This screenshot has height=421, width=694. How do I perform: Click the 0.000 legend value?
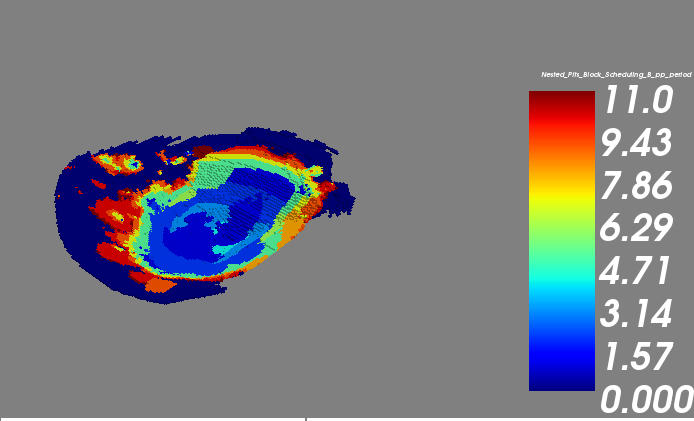click(x=647, y=398)
